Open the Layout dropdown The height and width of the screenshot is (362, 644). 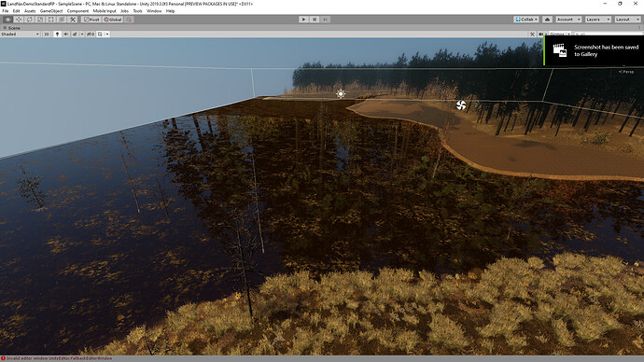coord(627,20)
